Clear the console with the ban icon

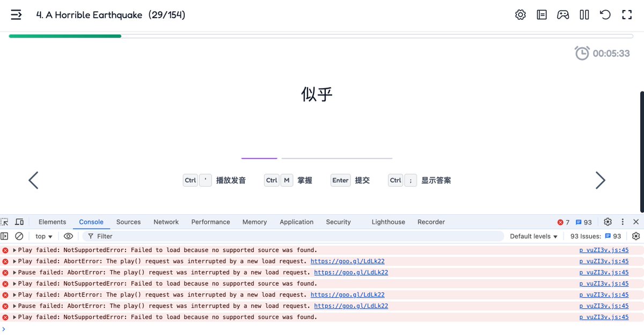(x=19, y=236)
